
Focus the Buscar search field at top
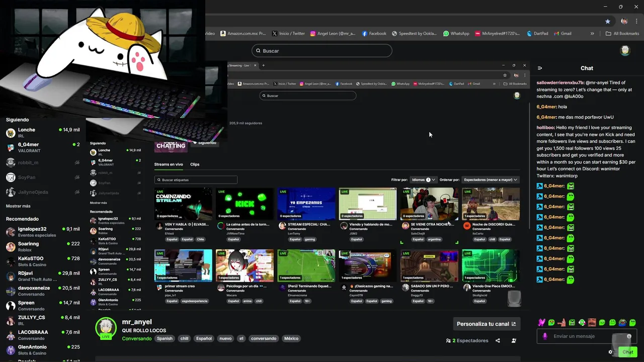point(322,51)
